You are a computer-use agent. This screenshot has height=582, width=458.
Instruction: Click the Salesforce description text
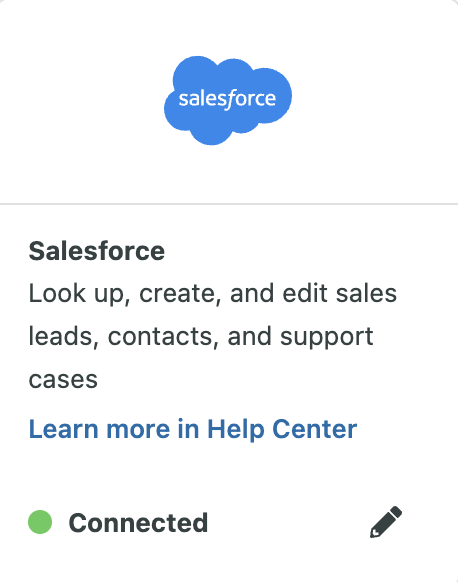point(213,336)
